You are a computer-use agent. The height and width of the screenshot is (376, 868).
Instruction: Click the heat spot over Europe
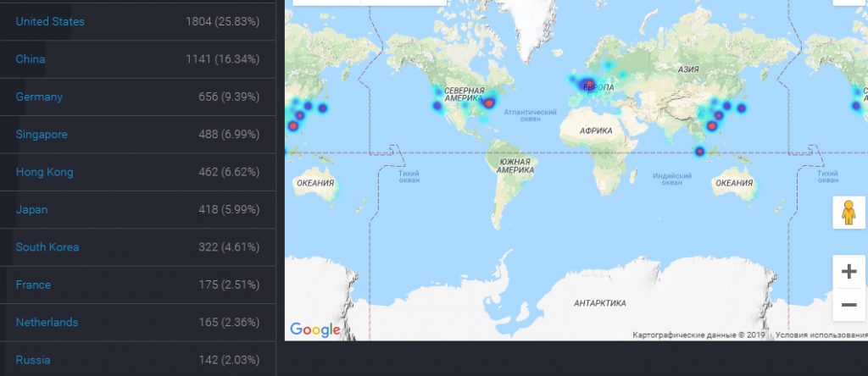pyautogui.click(x=588, y=85)
